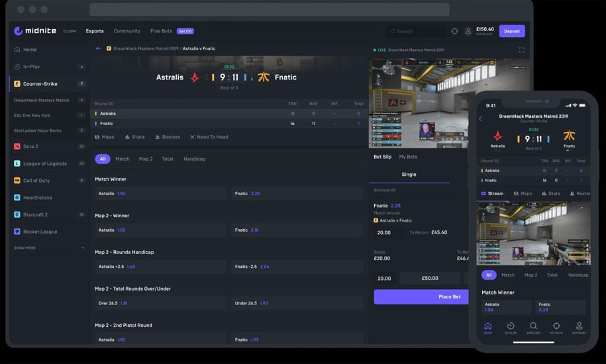Expand the SHOW MORE sidebar section
The image size is (606, 364).
(49, 248)
